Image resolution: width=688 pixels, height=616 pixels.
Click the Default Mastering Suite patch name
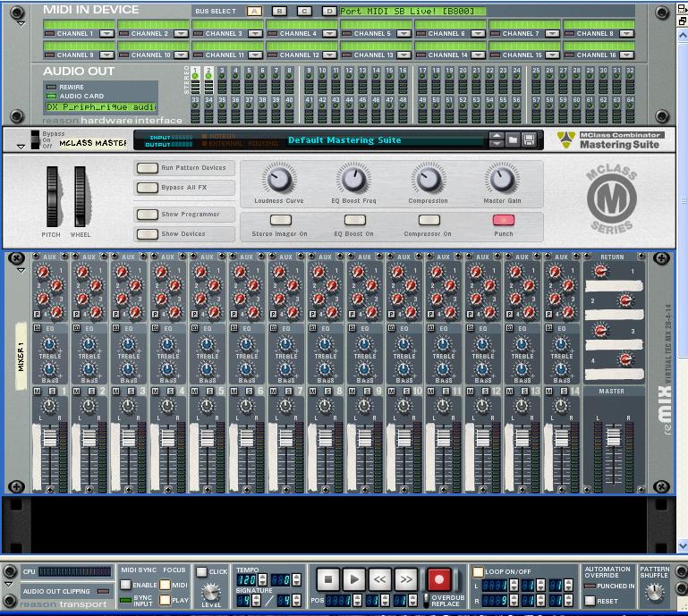pyautogui.click(x=344, y=140)
